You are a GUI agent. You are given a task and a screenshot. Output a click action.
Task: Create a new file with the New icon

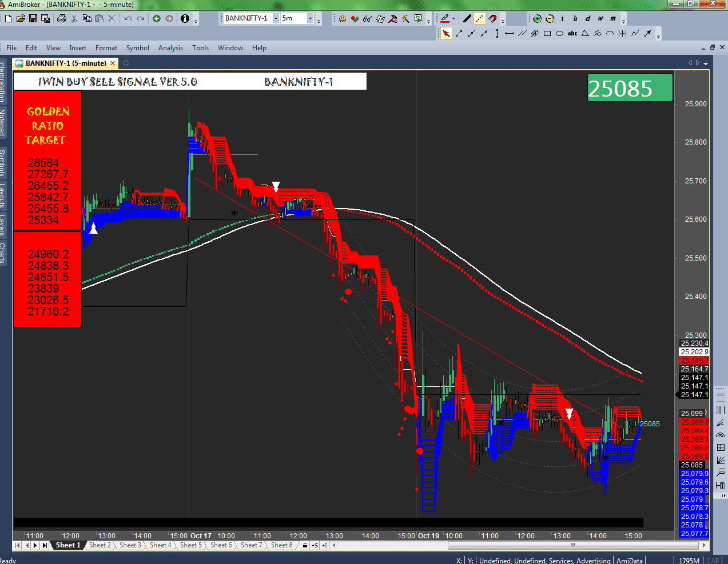coord(8,18)
